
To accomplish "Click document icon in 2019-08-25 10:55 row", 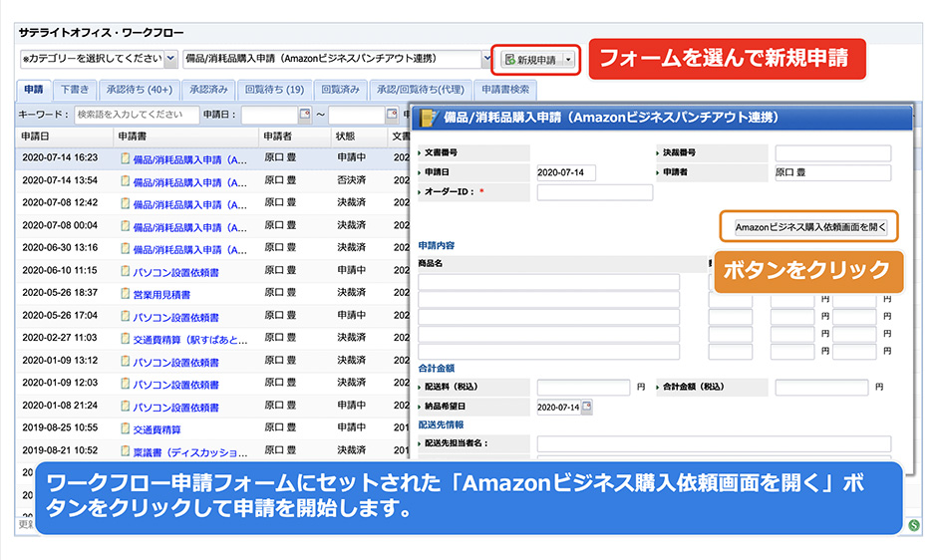I will (125, 427).
